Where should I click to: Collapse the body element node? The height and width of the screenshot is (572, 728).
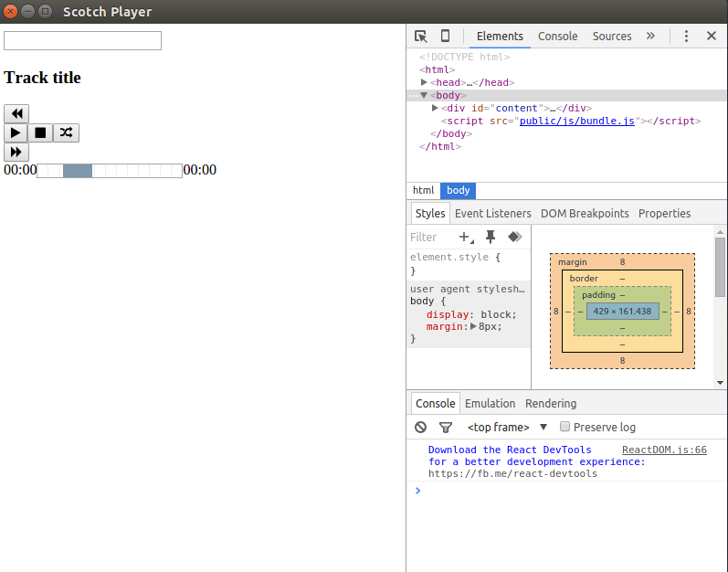[x=424, y=95]
